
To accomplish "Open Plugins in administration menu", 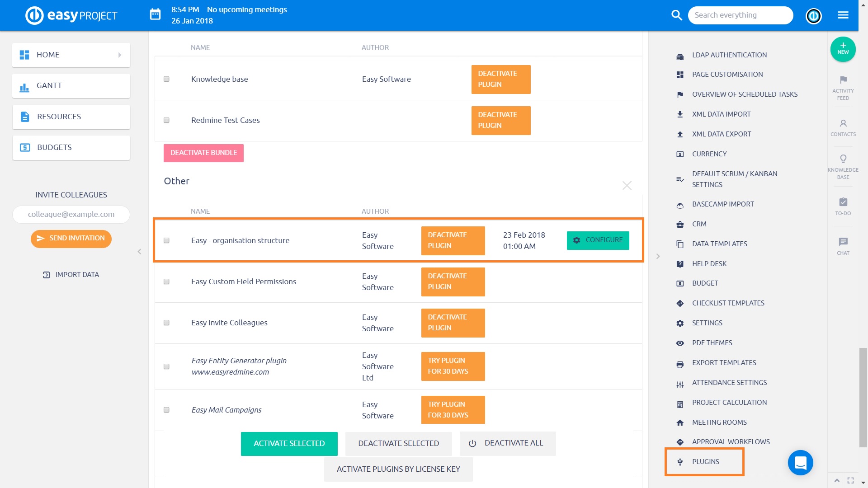I will (705, 462).
